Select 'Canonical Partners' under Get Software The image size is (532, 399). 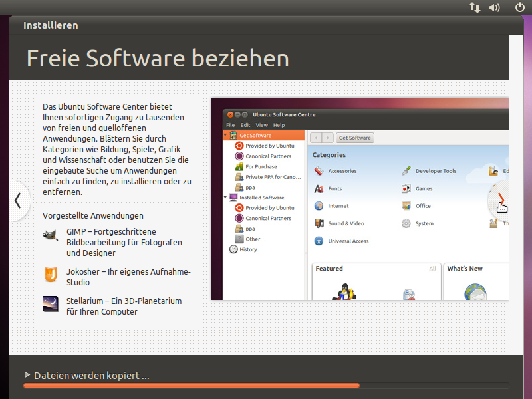coord(269,156)
